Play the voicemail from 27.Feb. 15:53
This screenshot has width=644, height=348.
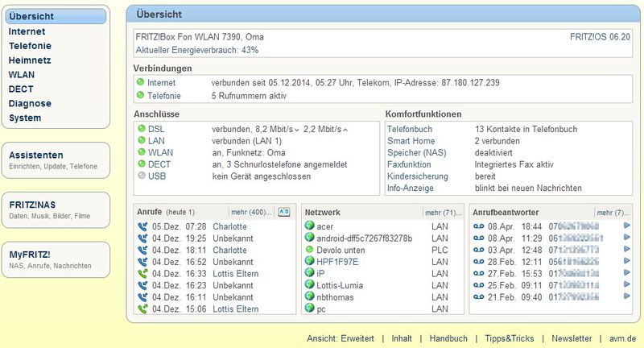[x=627, y=273]
